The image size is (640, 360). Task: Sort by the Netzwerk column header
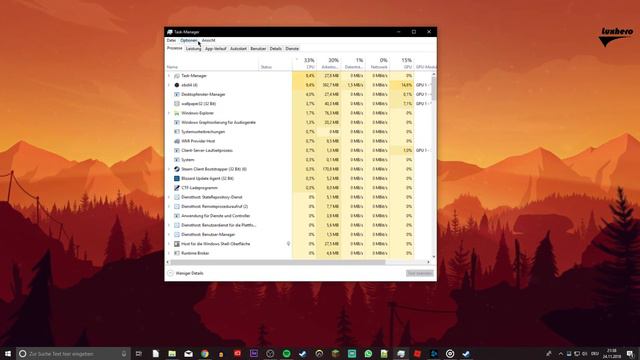pos(377,63)
